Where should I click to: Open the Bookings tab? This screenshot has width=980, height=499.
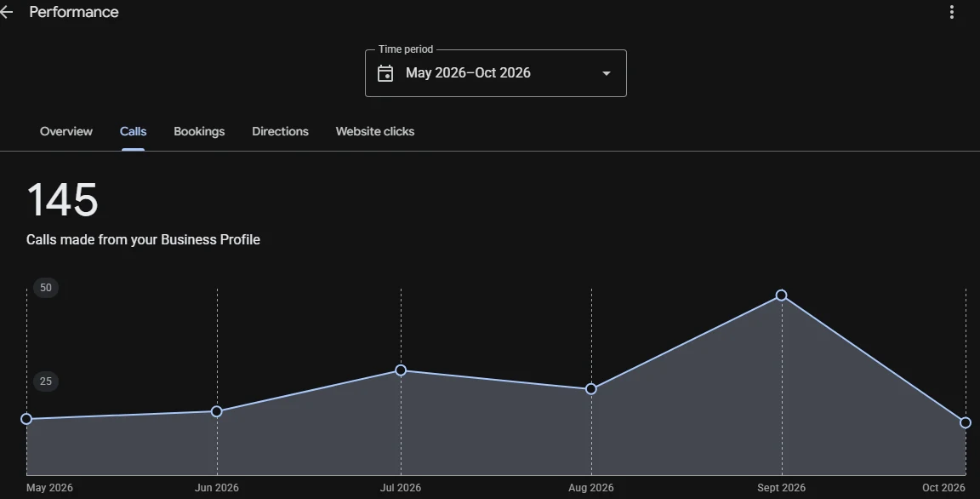click(x=199, y=131)
